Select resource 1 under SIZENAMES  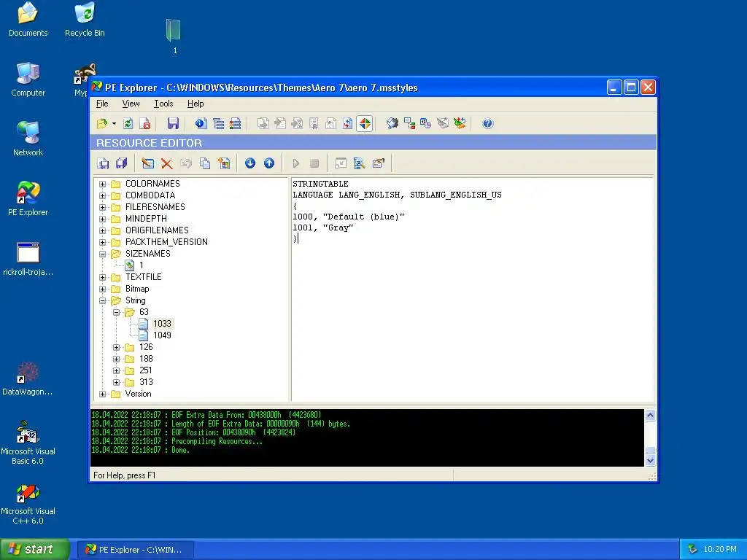(x=141, y=265)
